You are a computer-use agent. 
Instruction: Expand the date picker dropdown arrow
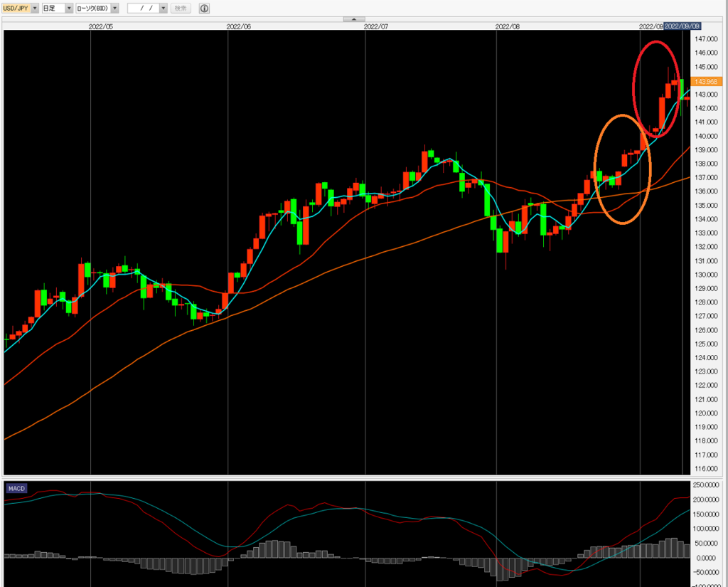click(x=164, y=9)
